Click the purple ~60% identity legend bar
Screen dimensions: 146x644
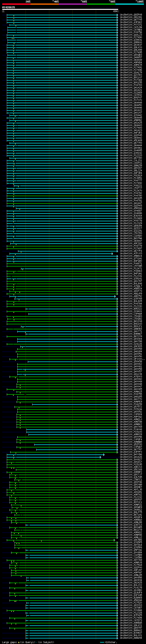pos(73,4)
